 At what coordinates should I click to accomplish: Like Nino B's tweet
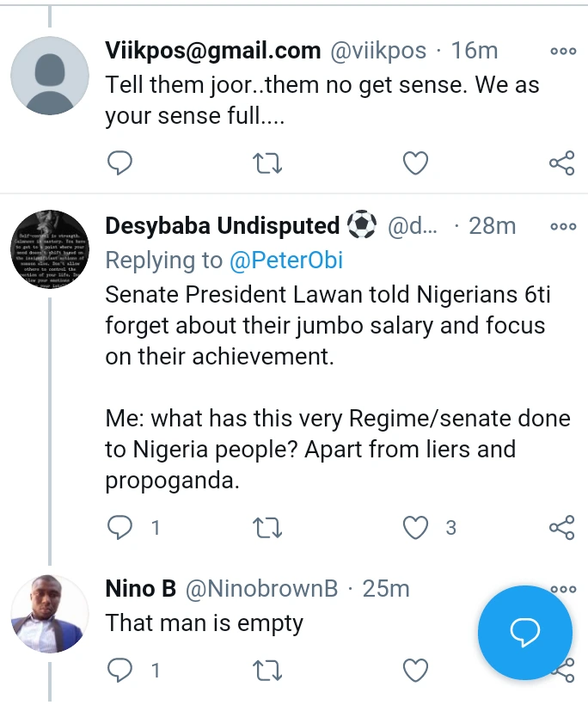click(416, 669)
